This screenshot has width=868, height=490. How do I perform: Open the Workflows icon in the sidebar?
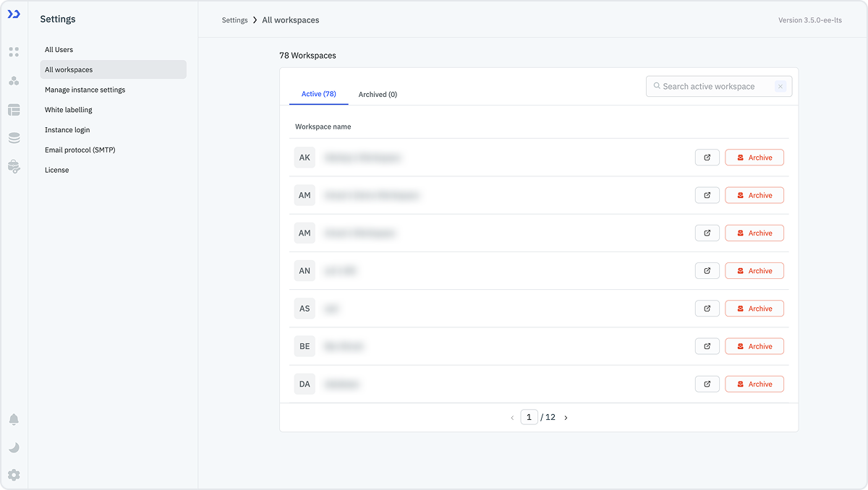[x=14, y=81]
